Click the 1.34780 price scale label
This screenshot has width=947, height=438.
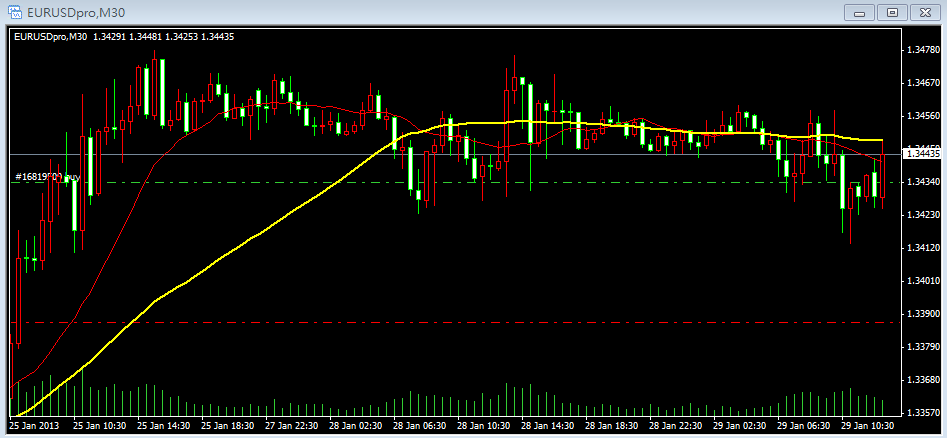click(922, 50)
